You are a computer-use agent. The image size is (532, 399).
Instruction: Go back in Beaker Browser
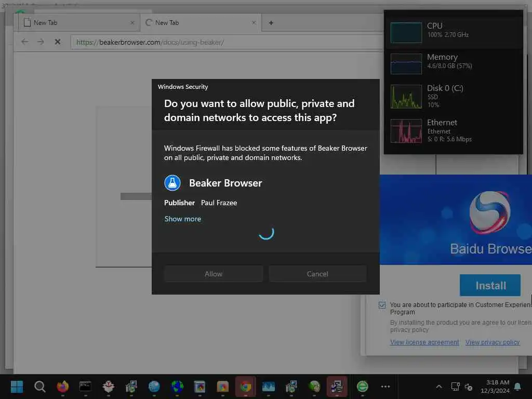pos(25,42)
